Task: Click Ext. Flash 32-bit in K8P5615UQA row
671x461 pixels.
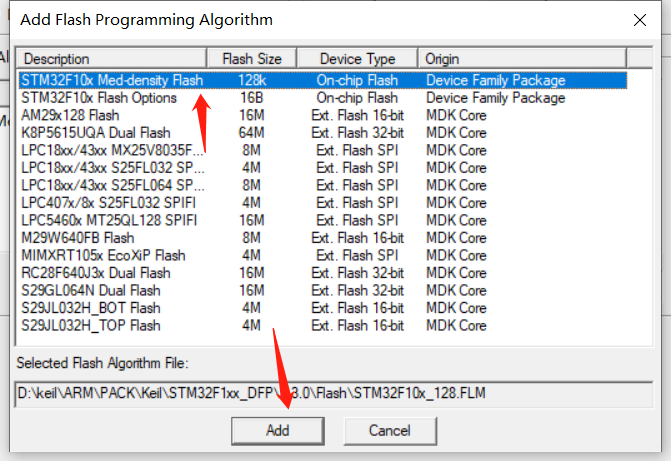Action: pos(357,133)
